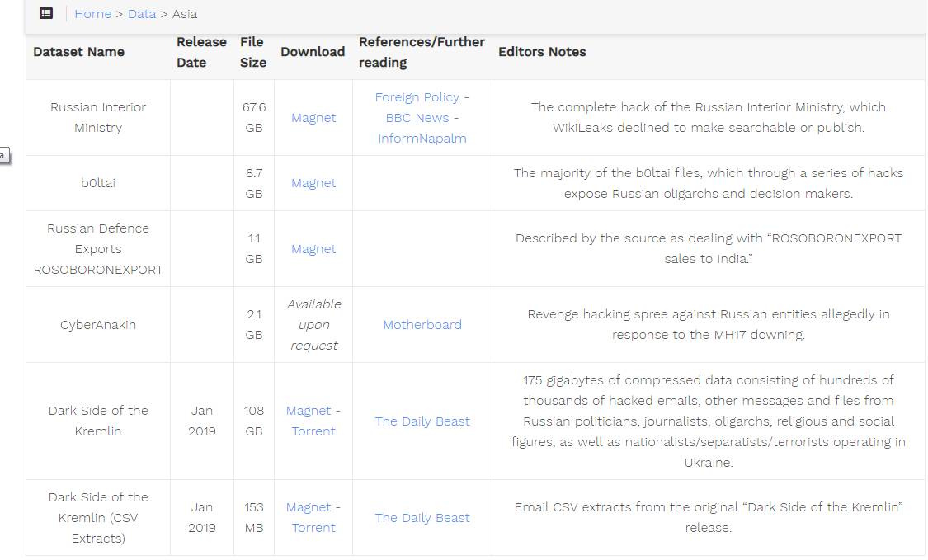Viewport: 928px width, 560px height.
Task: Open the BBC News reference link
Action: coord(417,118)
